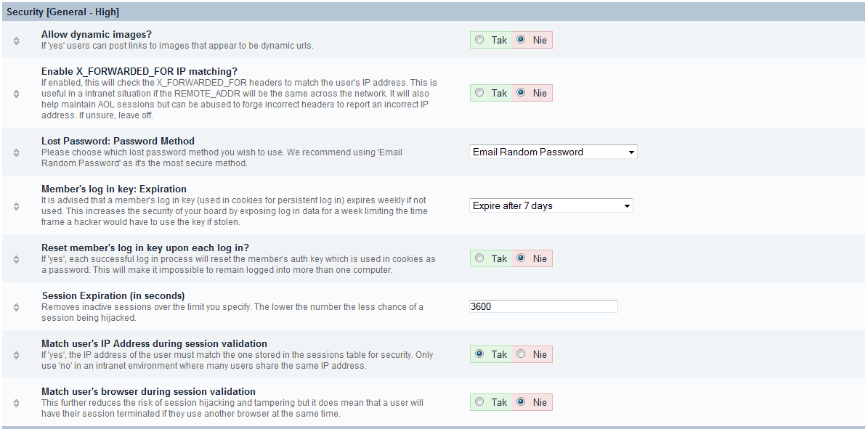Select Tak to reset log in key each login

click(480, 258)
